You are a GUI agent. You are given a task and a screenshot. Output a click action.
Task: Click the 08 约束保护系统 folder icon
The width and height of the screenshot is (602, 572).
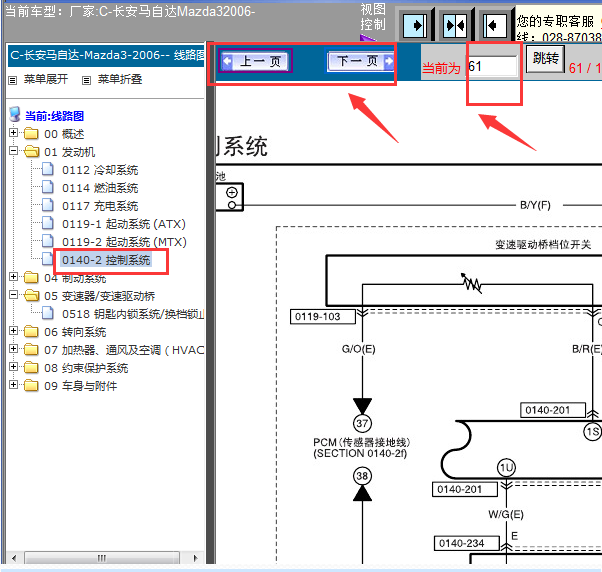[x=31, y=368]
